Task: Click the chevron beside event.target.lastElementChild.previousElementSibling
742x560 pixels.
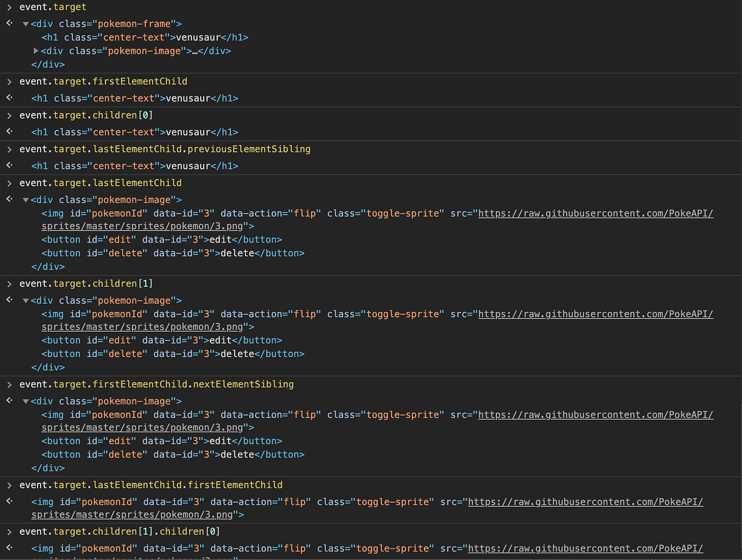Action: (8, 149)
